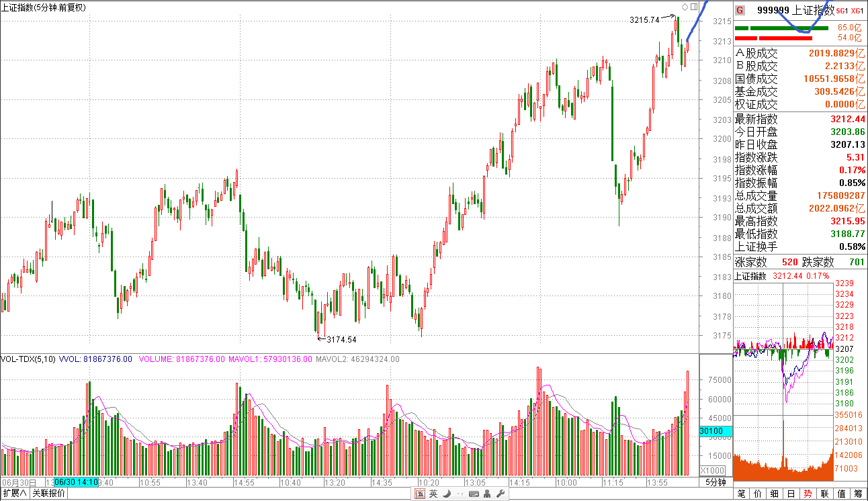
Task: Click the IME Wubi 五 mode icon
Action: (x=420, y=494)
